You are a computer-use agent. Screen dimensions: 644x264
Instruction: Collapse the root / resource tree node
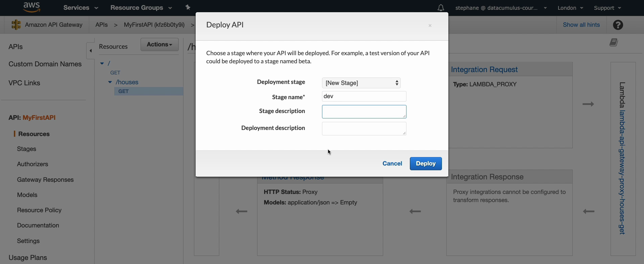coord(102,63)
